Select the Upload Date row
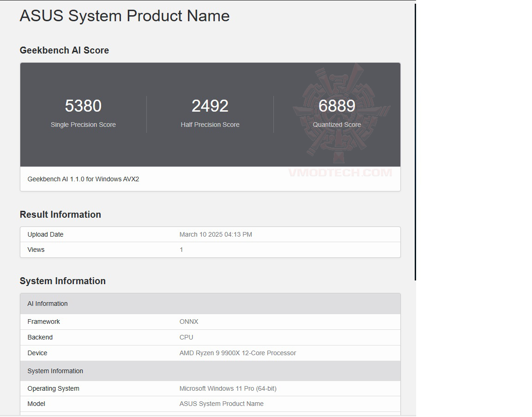 tap(45, 234)
